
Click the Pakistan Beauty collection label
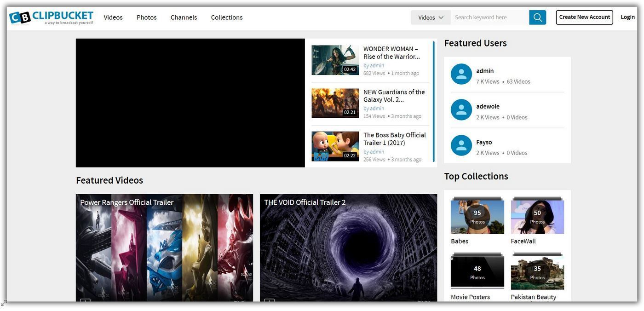[x=534, y=297]
